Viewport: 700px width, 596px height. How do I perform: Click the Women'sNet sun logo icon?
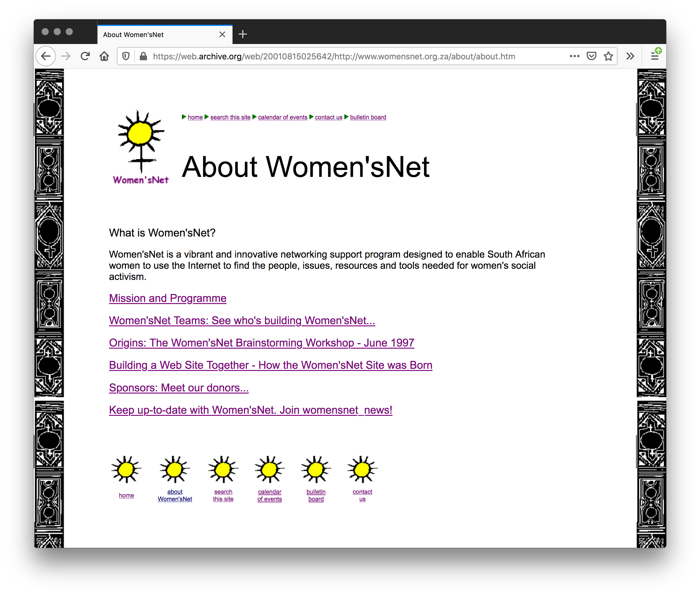click(140, 146)
